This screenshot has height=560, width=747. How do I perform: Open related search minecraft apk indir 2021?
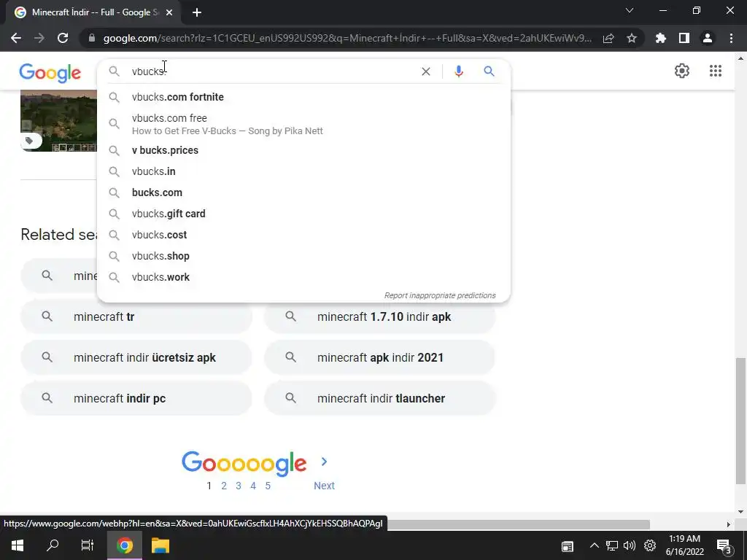pyautogui.click(x=380, y=357)
